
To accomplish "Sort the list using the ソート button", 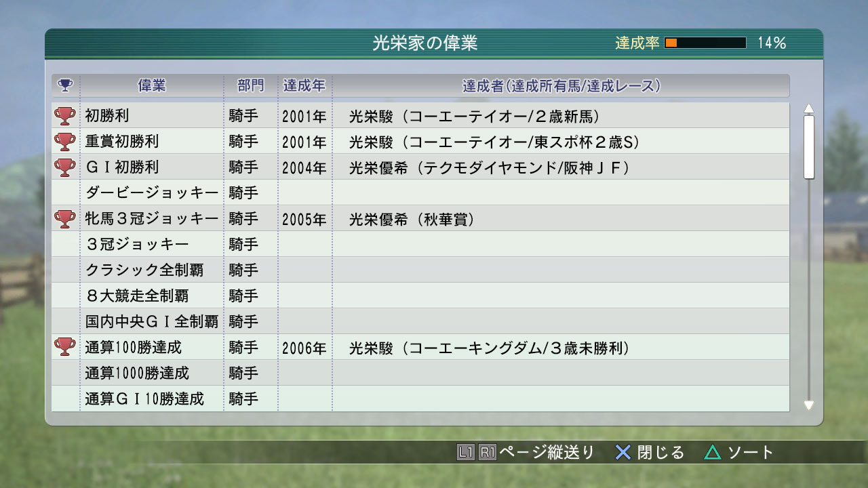I will 738,452.
